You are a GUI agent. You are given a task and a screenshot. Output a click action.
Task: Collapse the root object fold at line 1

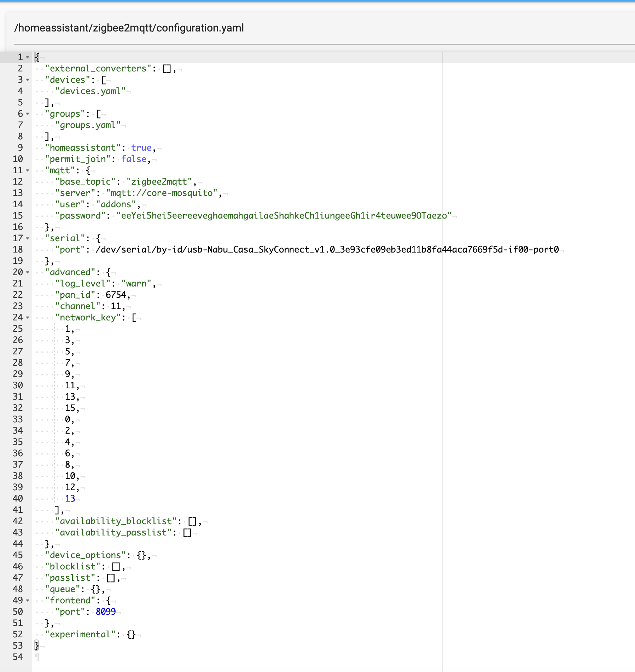click(x=28, y=57)
